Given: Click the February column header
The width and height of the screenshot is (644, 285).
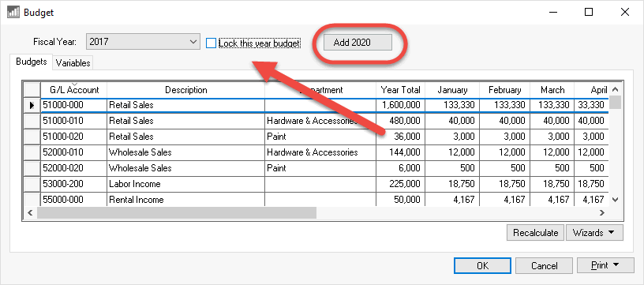Looking at the screenshot, I should click(x=504, y=90).
